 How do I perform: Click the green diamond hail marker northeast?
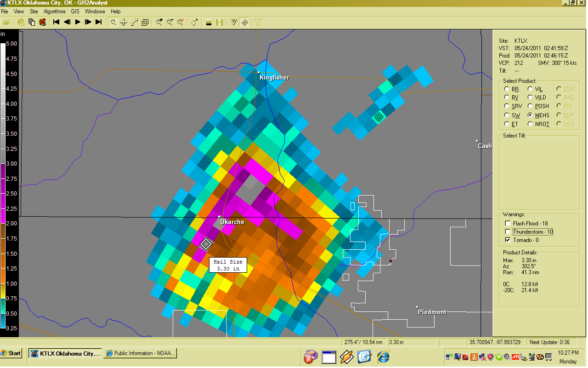click(378, 117)
